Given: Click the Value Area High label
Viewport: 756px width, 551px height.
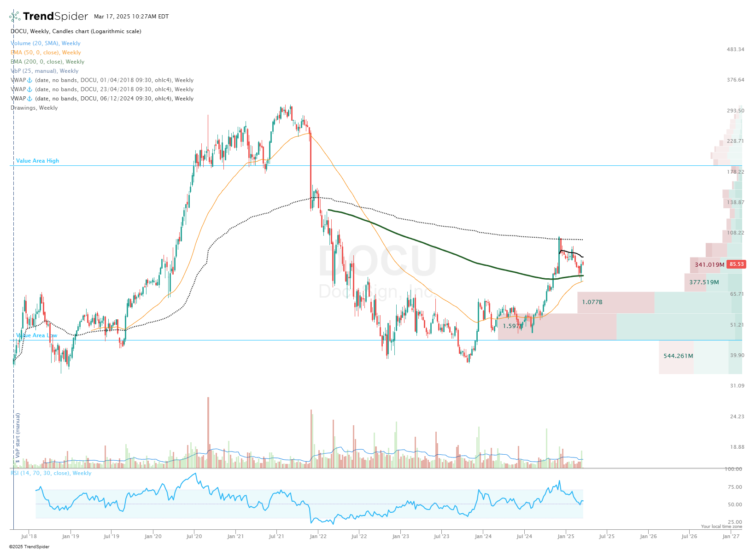Looking at the screenshot, I should (38, 161).
